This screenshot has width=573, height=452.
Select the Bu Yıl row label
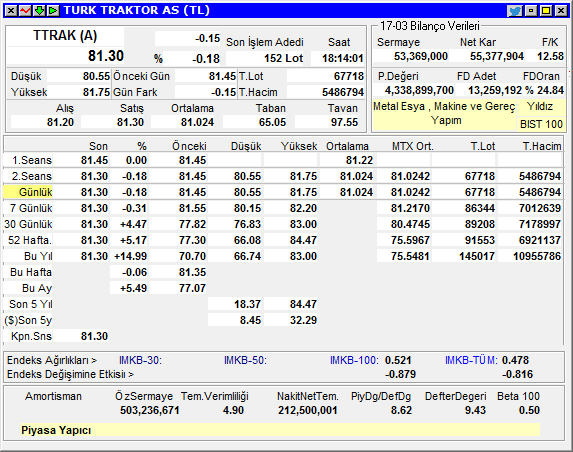pyautogui.click(x=38, y=256)
